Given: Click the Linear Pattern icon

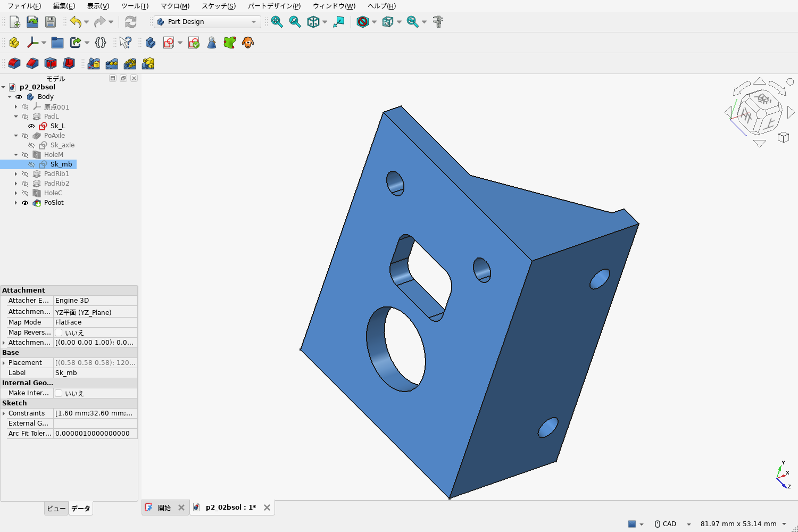Looking at the screenshot, I should coord(112,64).
